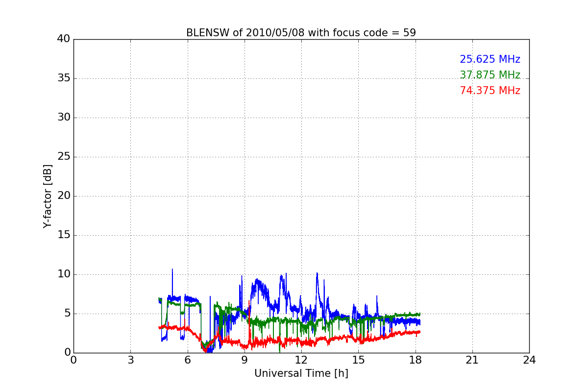Click x-axis tick label 18
This screenshot has height=392, width=588.
click(x=415, y=360)
